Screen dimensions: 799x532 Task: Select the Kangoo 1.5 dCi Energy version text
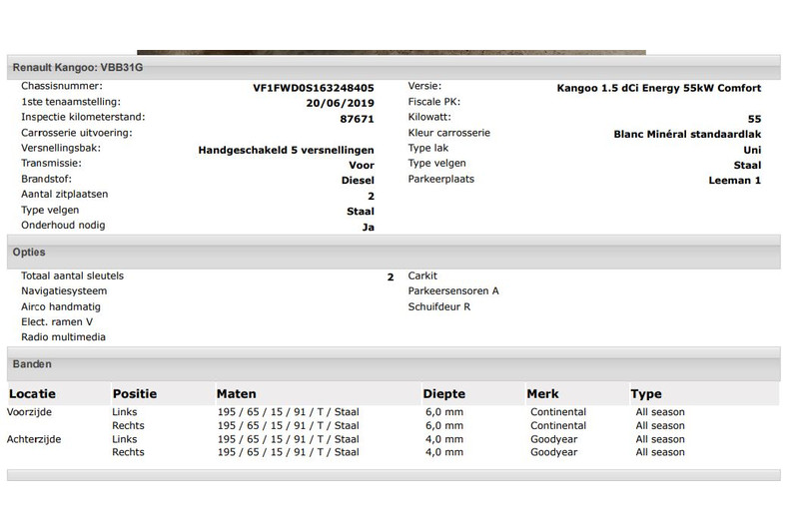pyautogui.click(x=658, y=87)
